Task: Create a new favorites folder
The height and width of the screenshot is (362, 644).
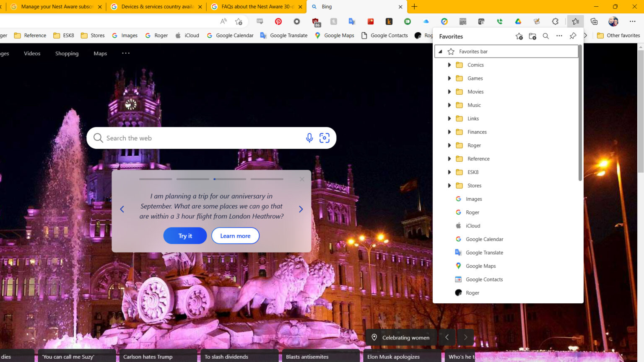Action: 532,36
